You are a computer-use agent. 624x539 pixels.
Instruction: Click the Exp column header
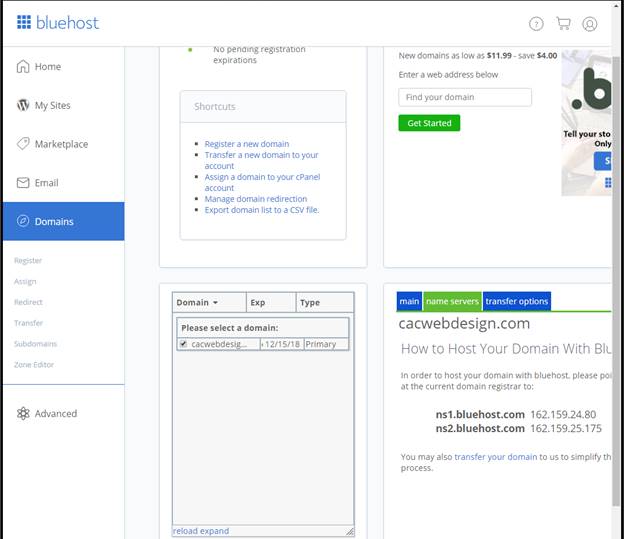[x=271, y=303]
